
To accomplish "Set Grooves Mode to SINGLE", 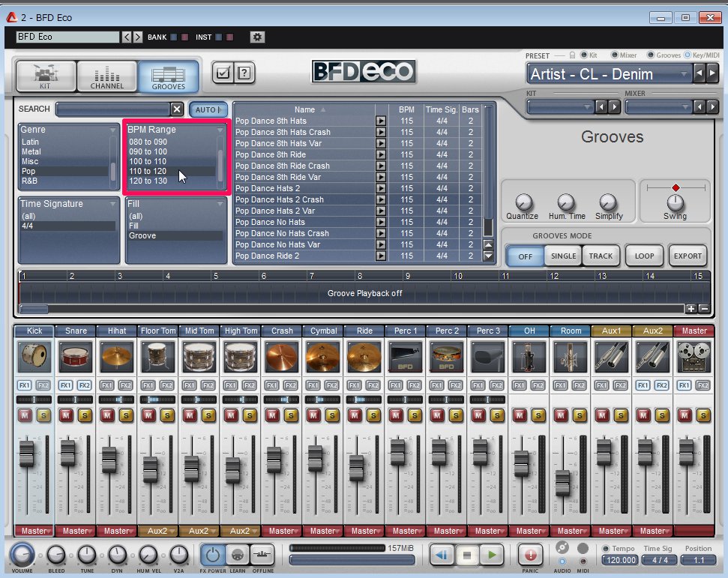I will (563, 256).
